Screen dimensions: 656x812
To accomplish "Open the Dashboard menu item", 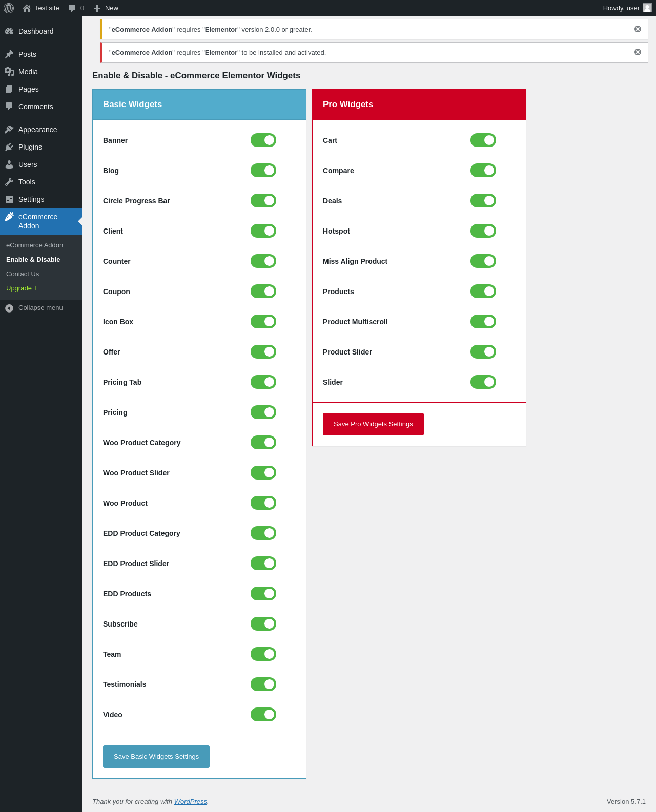I will (41, 31).
